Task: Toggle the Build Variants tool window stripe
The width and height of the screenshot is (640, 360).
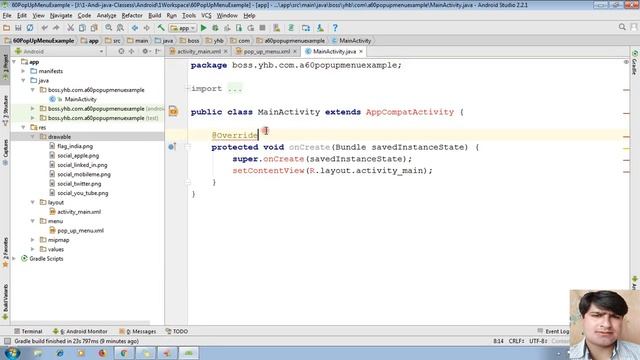Action: click(5, 301)
